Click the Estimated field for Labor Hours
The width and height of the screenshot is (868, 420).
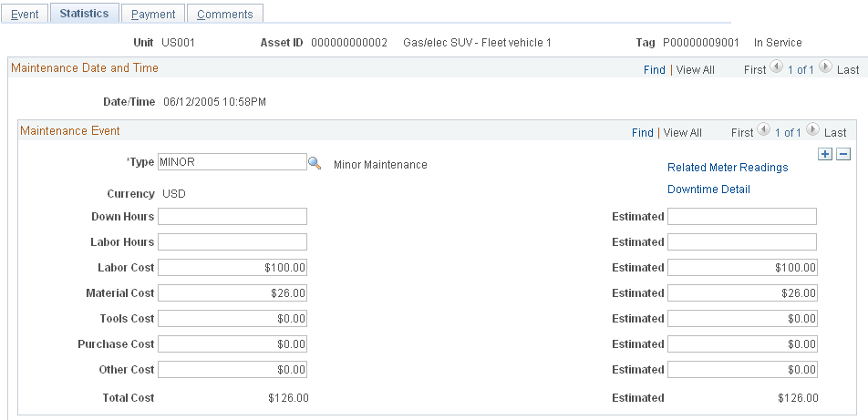(x=742, y=241)
